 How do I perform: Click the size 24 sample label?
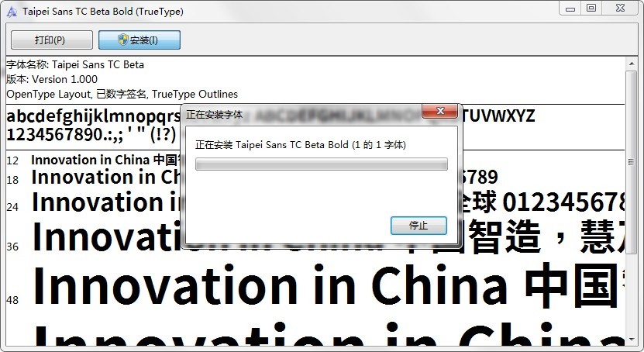pos(12,206)
